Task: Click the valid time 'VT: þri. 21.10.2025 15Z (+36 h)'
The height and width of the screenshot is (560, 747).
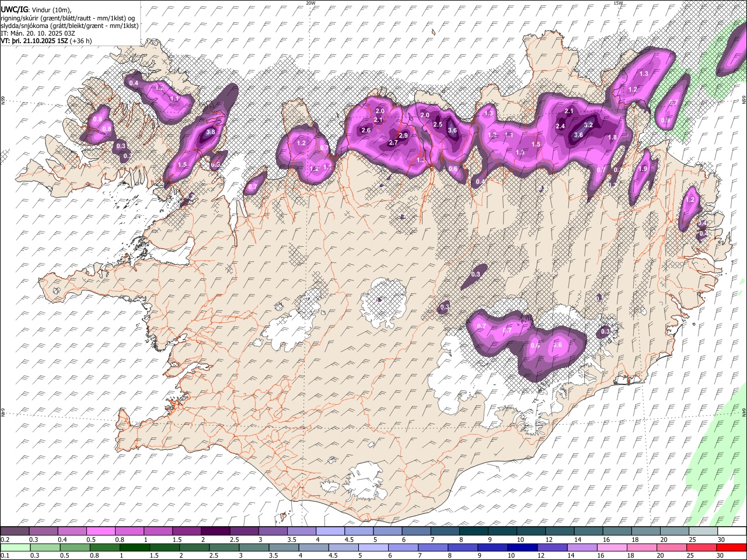Action: [46, 41]
